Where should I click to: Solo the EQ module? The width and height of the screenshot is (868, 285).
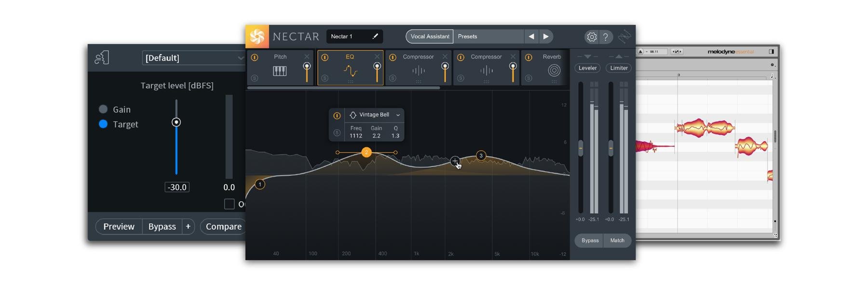[x=325, y=78]
